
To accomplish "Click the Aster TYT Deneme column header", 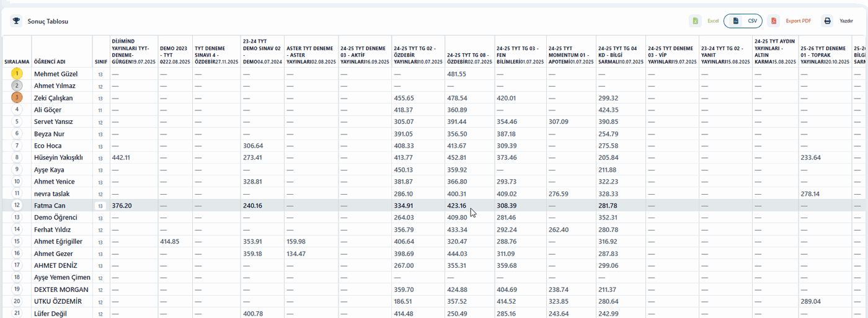I will click(310, 55).
